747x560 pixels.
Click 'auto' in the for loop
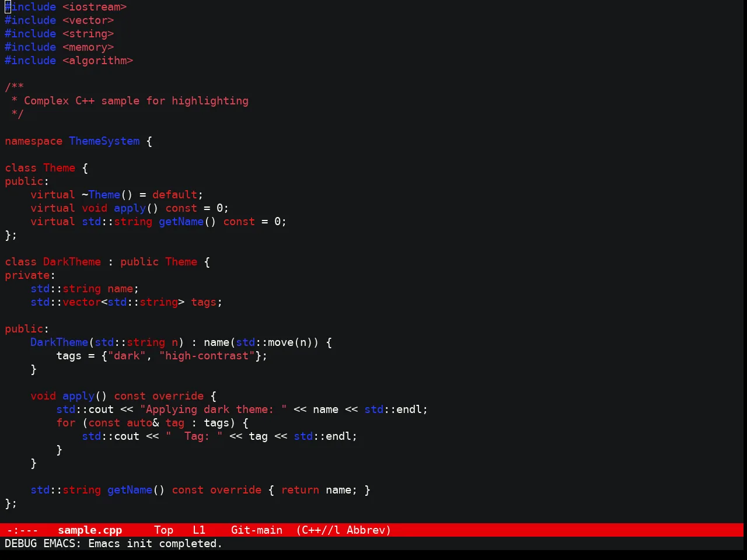pyautogui.click(x=139, y=423)
